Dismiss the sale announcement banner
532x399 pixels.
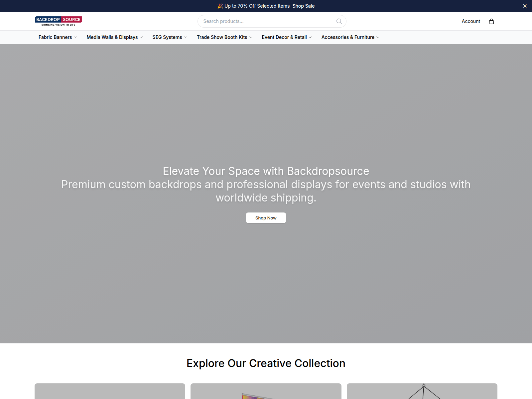525,6
